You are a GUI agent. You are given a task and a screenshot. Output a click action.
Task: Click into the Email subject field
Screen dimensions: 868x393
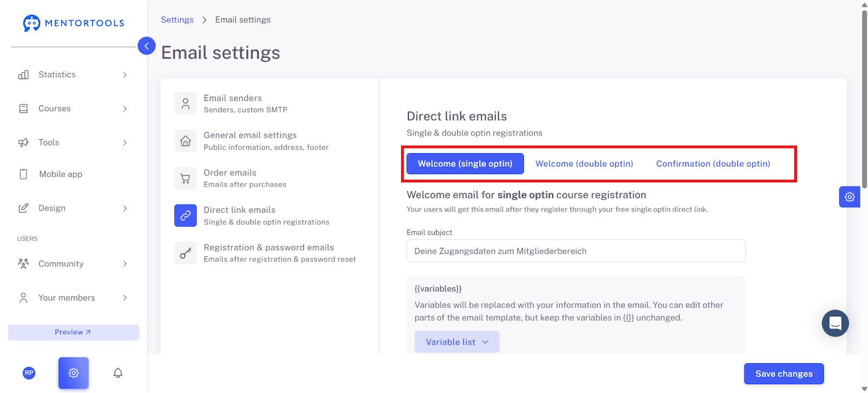click(x=576, y=251)
